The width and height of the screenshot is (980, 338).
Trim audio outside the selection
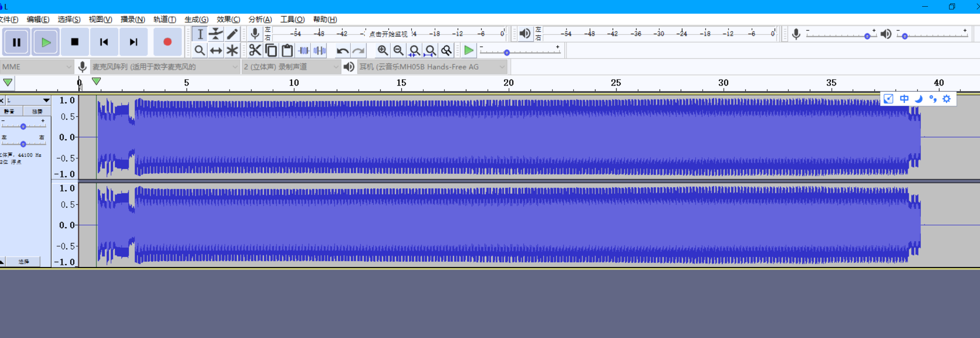(304, 50)
